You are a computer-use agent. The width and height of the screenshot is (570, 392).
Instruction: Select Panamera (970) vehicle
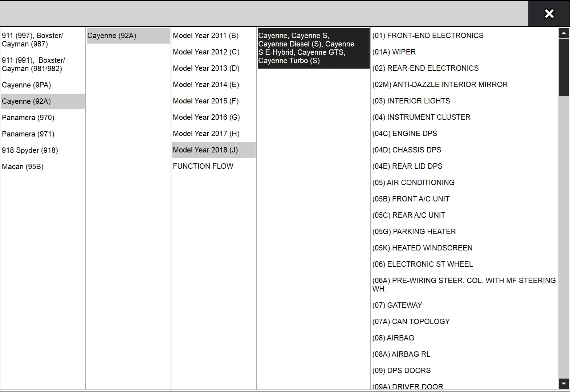[28, 118]
